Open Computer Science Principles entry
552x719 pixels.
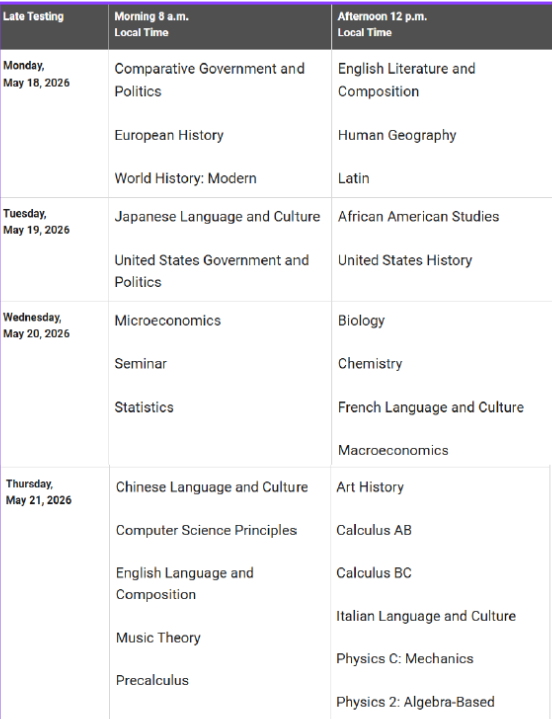pyautogui.click(x=206, y=530)
